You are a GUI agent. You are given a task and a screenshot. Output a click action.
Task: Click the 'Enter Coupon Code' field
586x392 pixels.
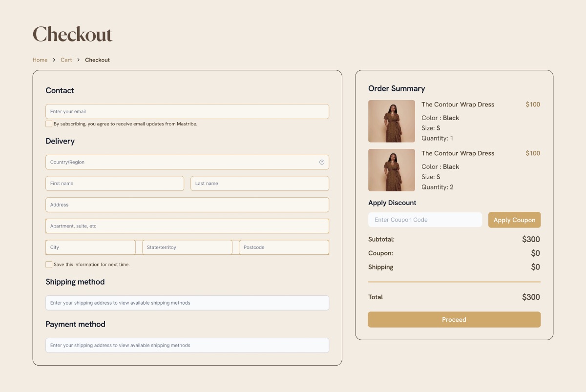coord(425,220)
